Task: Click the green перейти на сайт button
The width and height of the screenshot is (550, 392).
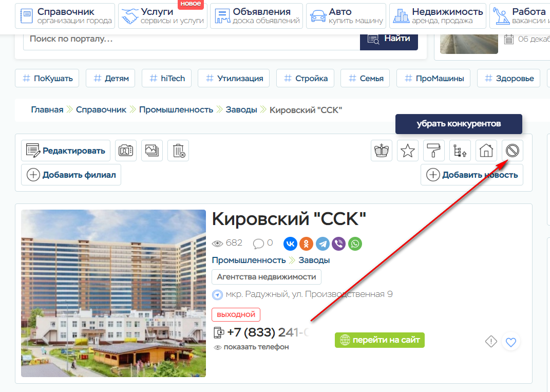Action: (380, 340)
